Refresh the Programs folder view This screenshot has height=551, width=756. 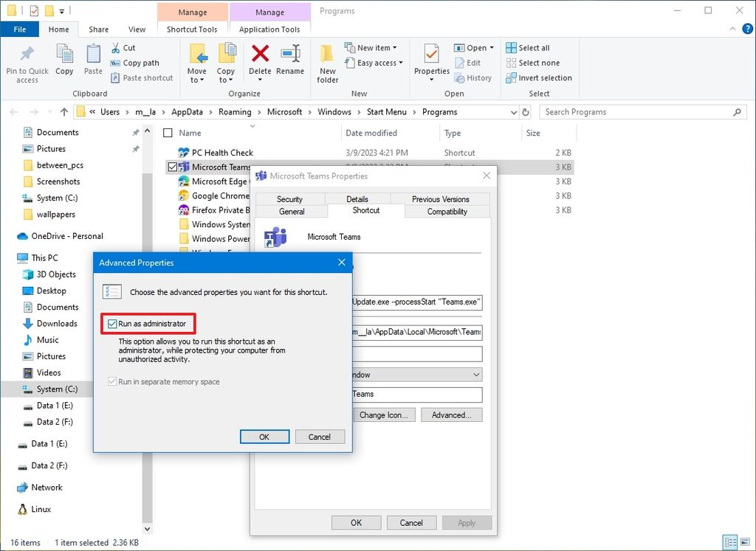click(523, 111)
